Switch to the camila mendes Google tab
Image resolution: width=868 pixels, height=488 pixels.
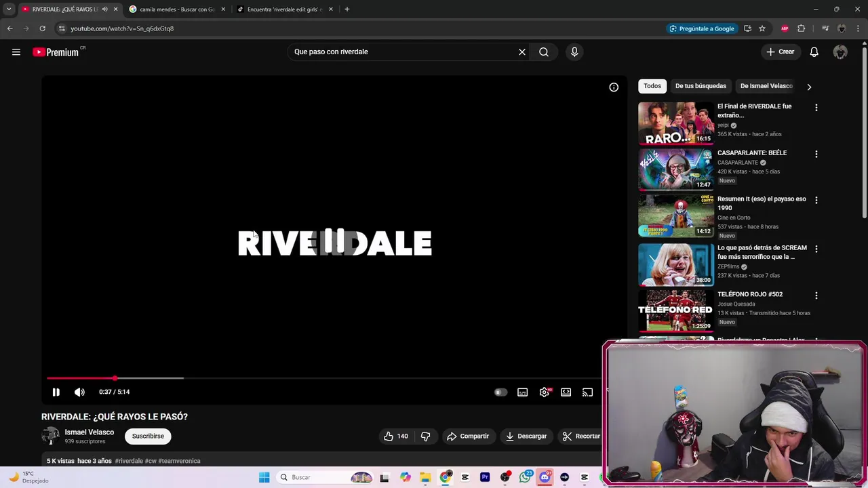(176, 9)
